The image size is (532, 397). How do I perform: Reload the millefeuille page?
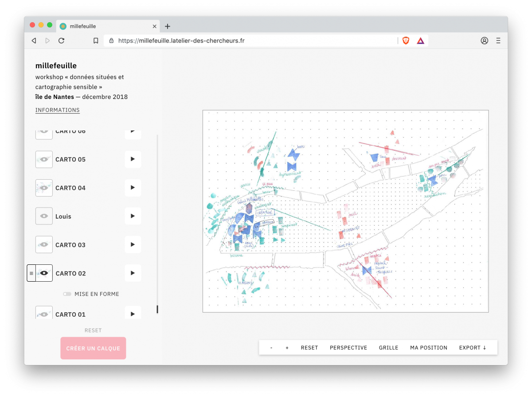pos(62,41)
